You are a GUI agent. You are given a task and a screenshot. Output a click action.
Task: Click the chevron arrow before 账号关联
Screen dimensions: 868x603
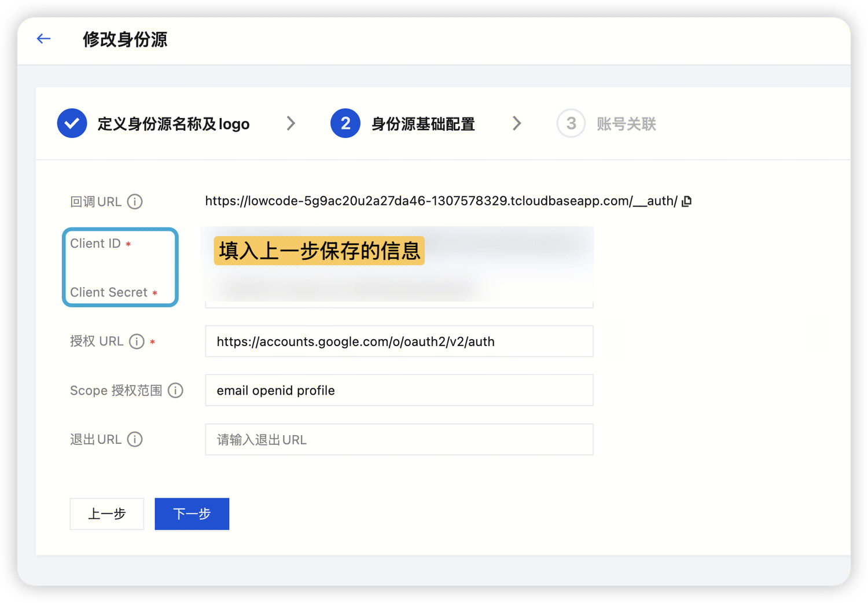point(517,123)
